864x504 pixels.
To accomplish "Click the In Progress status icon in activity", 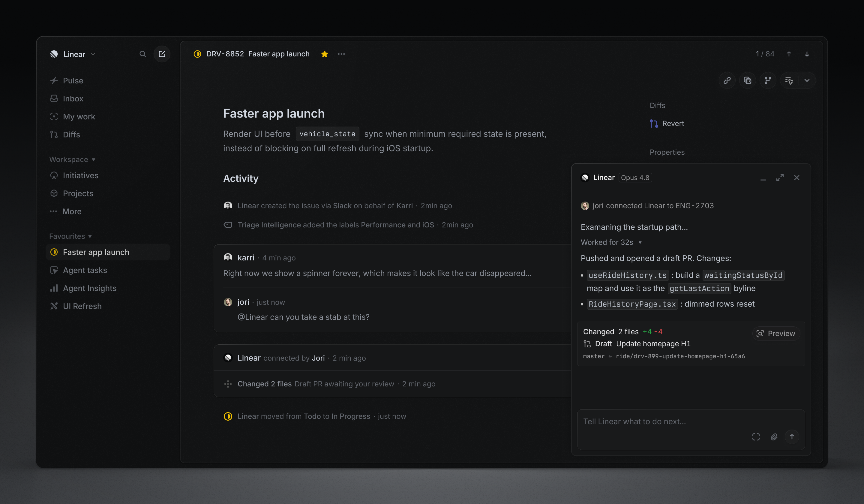I will tap(228, 417).
